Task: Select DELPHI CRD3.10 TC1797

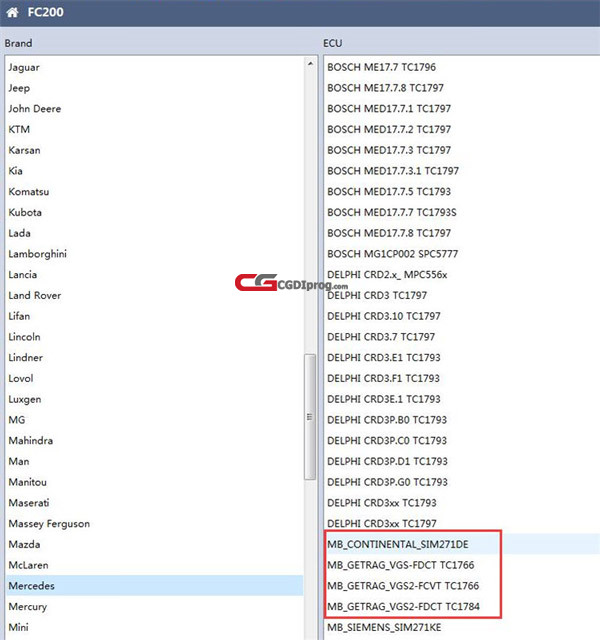Action: [x=384, y=316]
